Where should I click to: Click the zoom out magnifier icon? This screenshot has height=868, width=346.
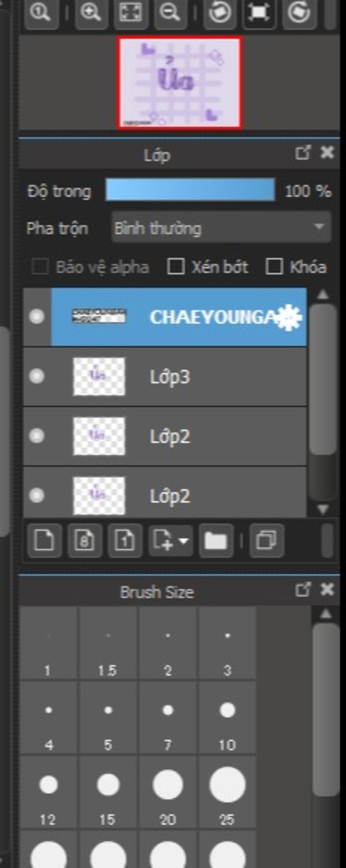(170, 13)
